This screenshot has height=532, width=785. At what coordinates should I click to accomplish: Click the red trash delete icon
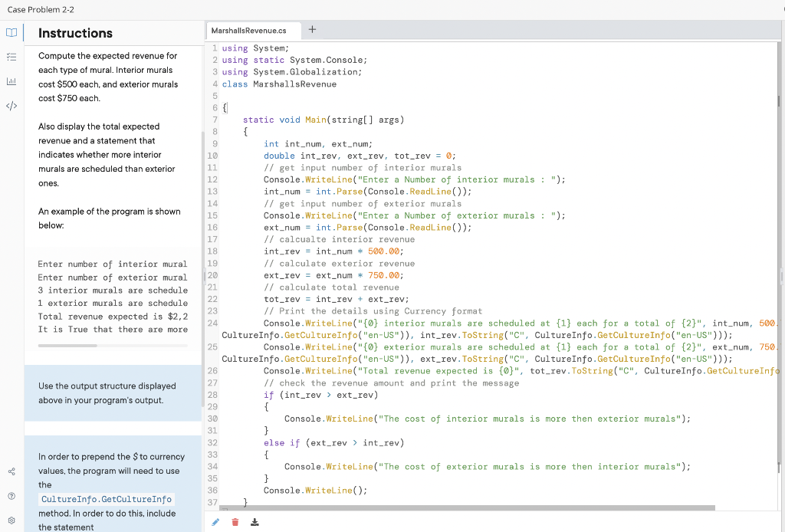[x=235, y=521]
